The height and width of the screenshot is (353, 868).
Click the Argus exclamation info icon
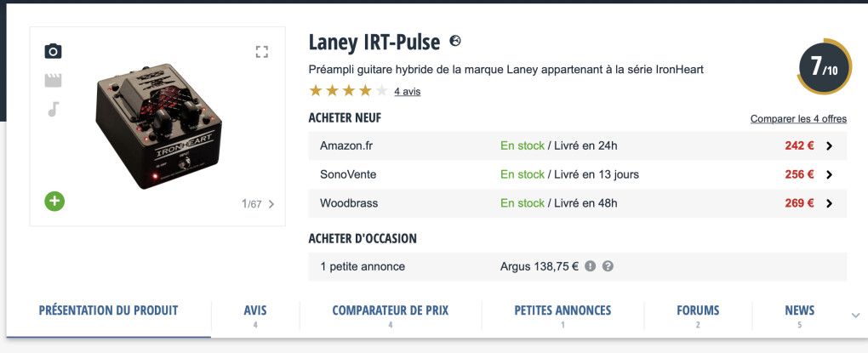point(590,266)
